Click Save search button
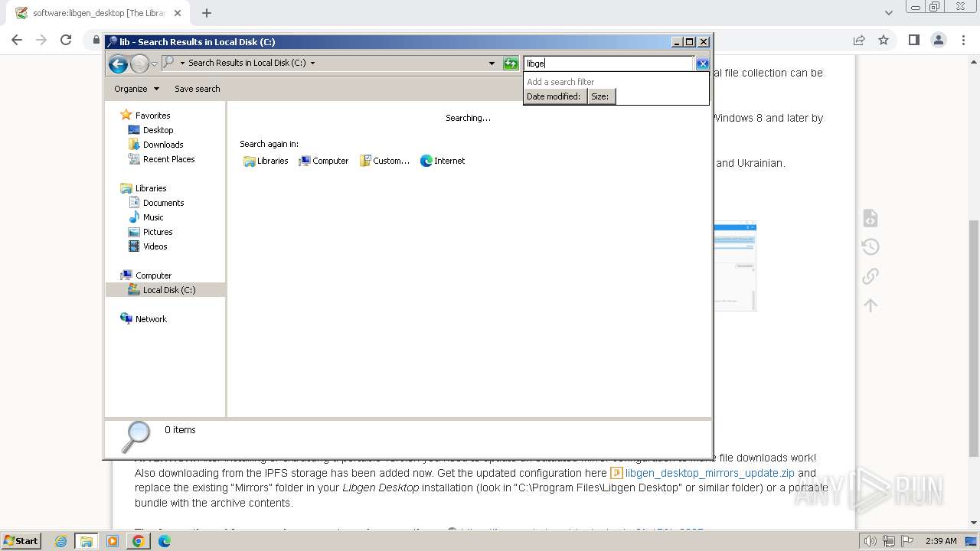Image resolution: width=980 pixels, height=551 pixels. tap(197, 89)
